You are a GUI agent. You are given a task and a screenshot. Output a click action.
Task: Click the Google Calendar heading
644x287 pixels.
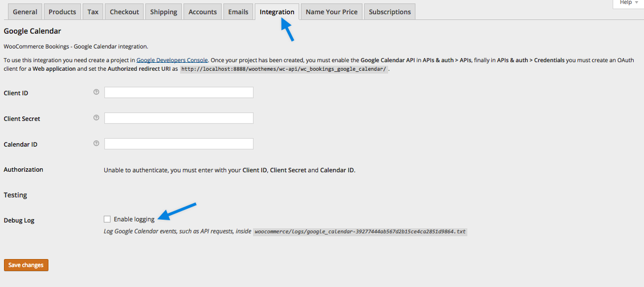[x=32, y=31]
